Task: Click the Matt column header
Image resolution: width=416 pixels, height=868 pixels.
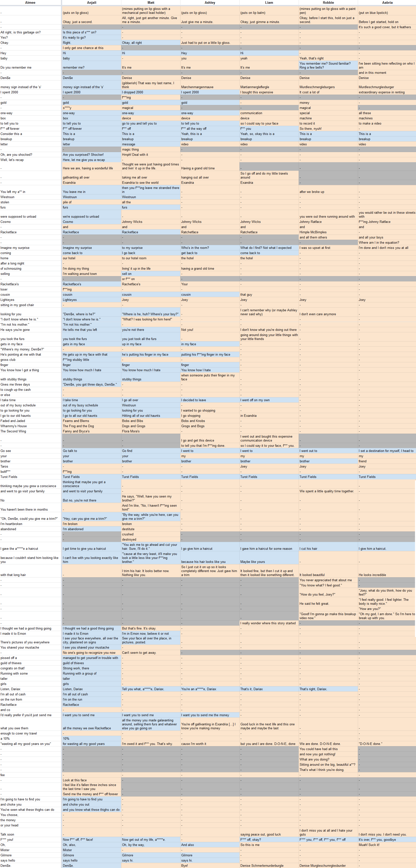Action: pos(151,2)
